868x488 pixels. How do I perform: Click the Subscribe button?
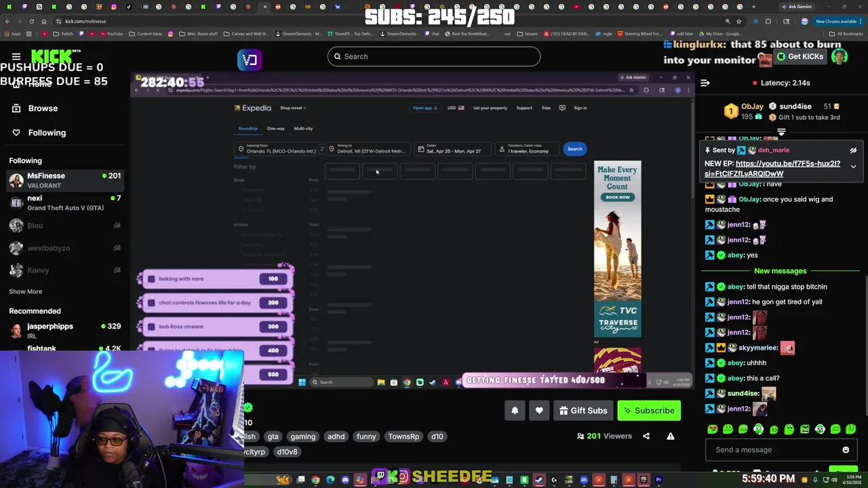click(649, 411)
